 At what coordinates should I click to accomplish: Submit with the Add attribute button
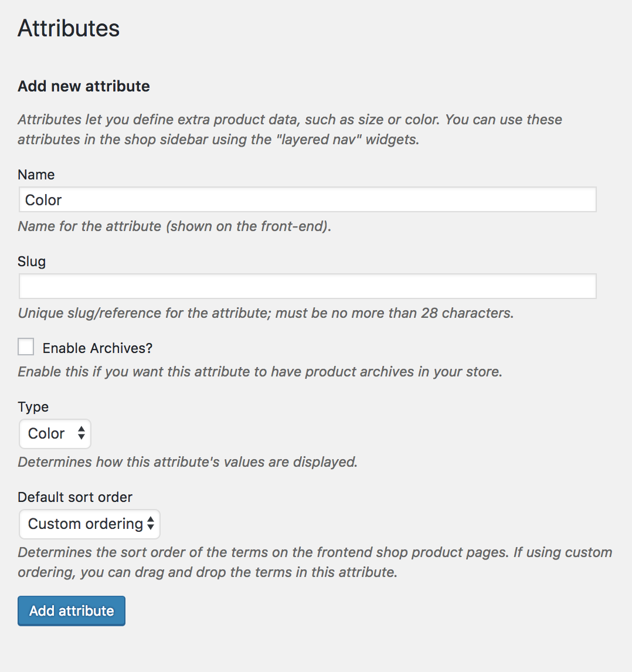click(72, 610)
